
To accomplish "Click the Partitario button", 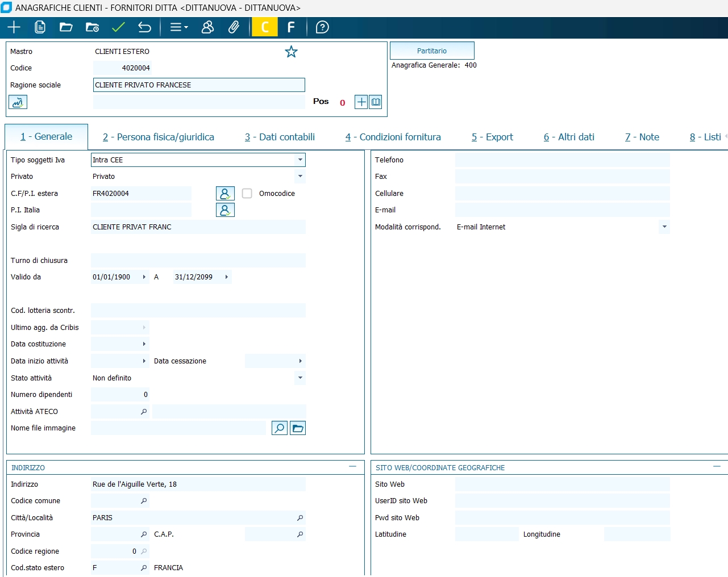I will point(432,51).
